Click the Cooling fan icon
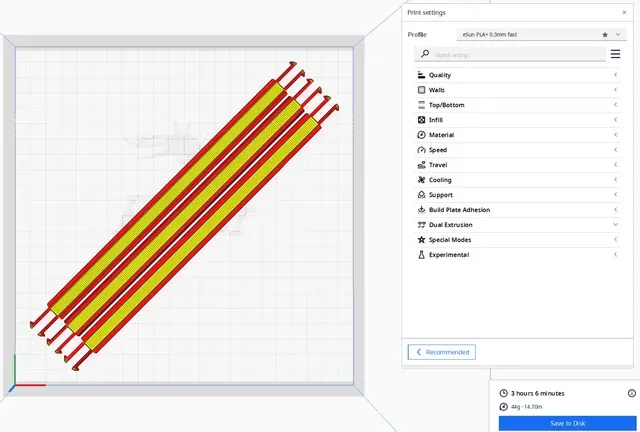640x432 pixels. (x=421, y=180)
